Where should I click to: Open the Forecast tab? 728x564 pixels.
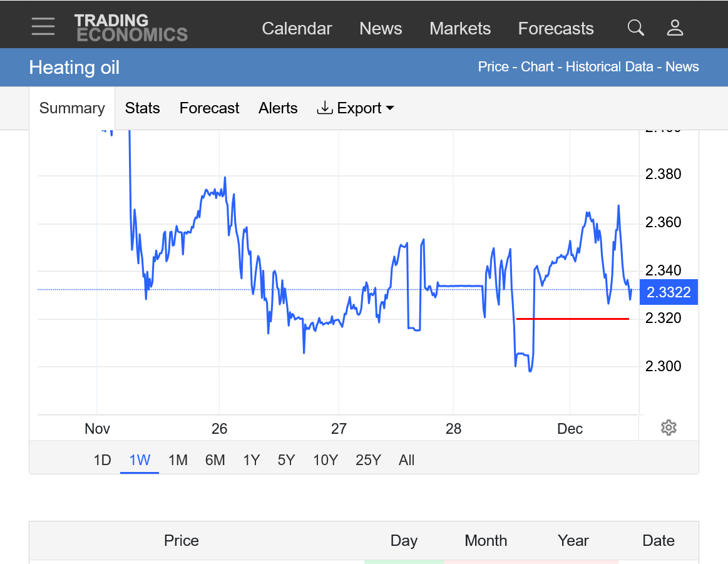tap(209, 108)
